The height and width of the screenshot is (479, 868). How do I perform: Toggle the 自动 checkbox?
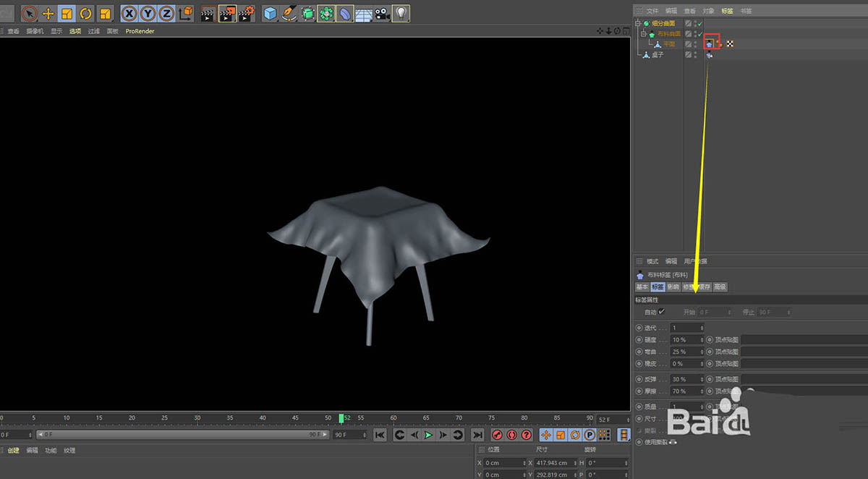(661, 312)
